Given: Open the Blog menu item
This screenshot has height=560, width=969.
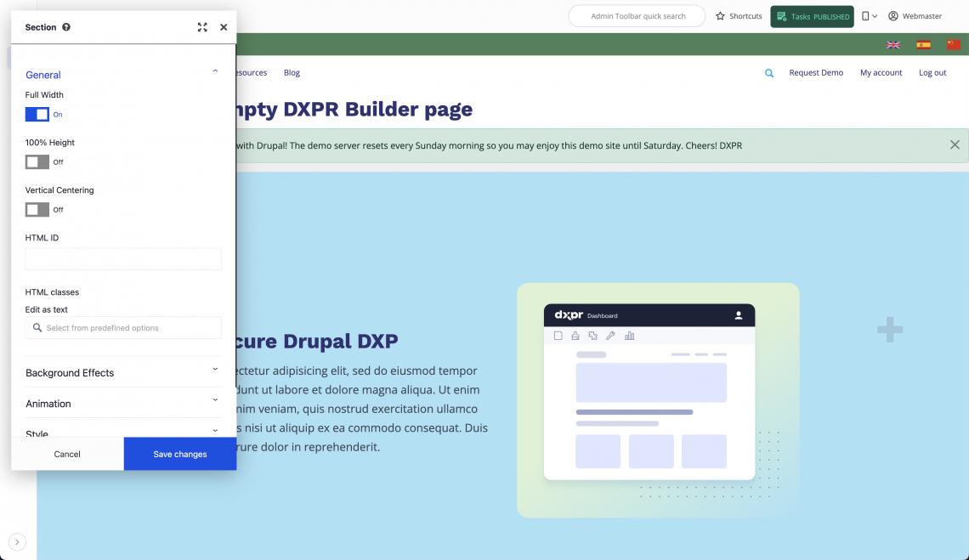Looking at the screenshot, I should pyautogui.click(x=292, y=73).
